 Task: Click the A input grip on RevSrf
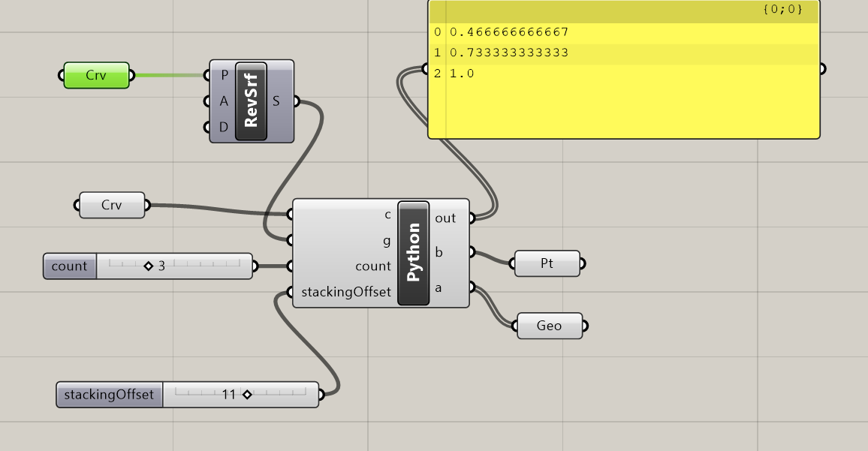pos(209,101)
